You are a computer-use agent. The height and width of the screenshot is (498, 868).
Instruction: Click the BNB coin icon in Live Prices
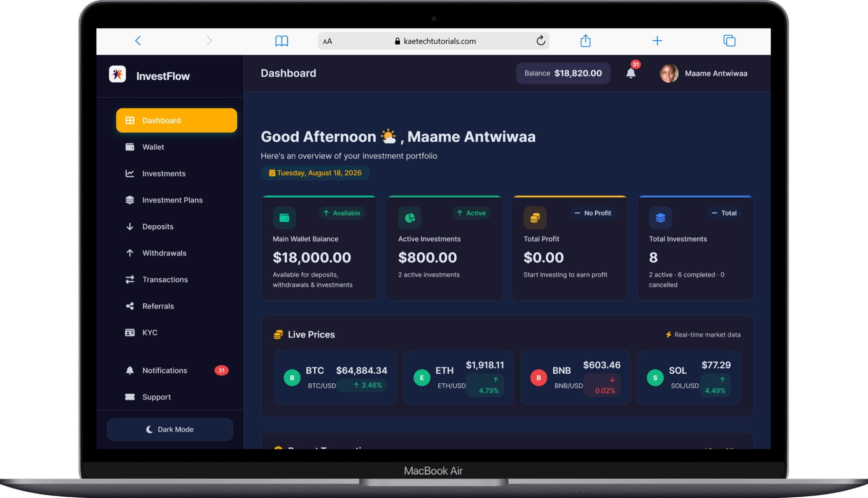coord(538,378)
